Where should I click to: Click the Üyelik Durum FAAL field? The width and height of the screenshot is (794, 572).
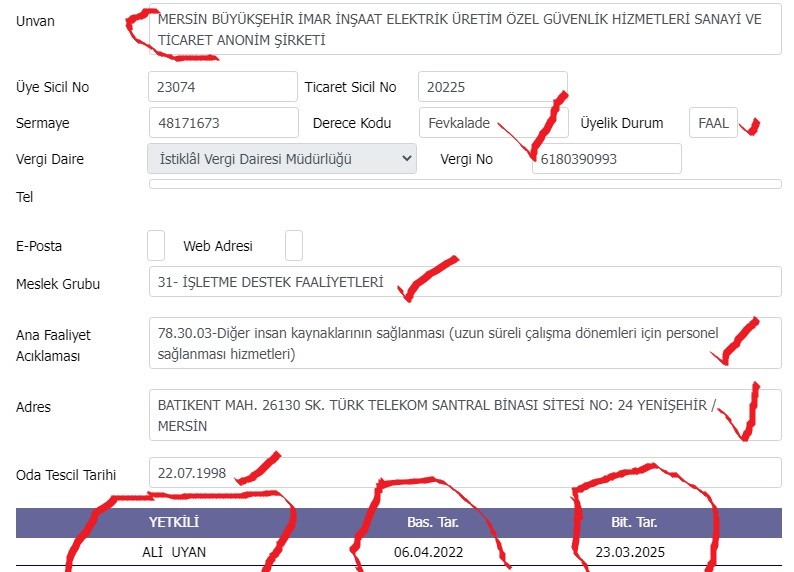[x=713, y=122]
